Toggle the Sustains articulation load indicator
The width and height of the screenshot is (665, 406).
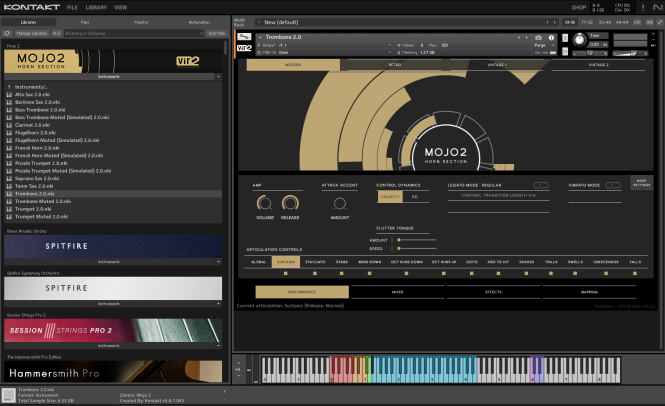coord(285,274)
